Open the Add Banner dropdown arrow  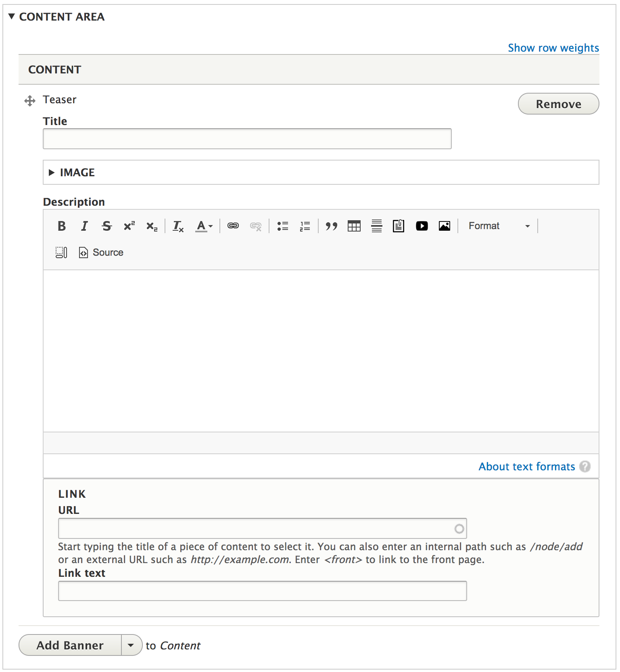(x=131, y=645)
